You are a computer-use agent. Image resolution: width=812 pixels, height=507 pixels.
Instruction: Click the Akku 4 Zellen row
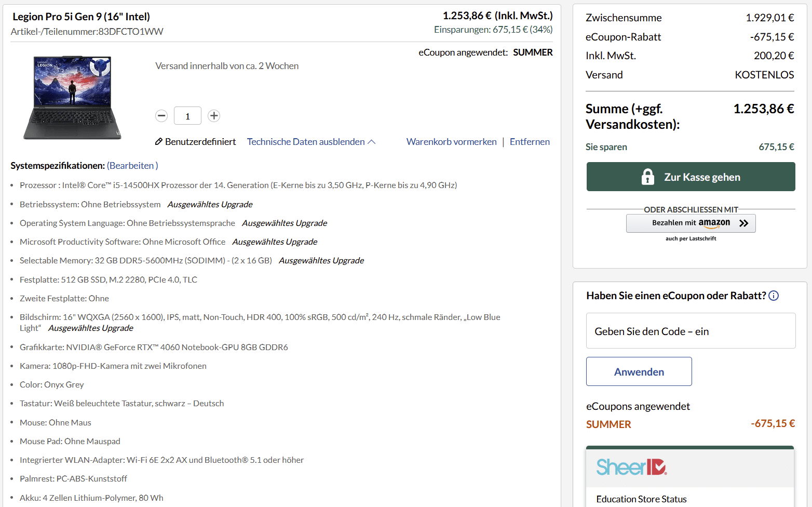[x=91, y=498]
